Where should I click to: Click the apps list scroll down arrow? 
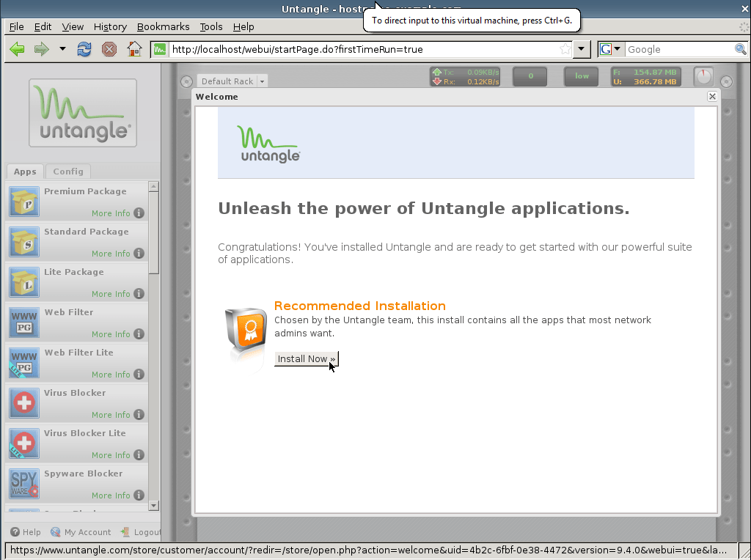coord(154,506)
